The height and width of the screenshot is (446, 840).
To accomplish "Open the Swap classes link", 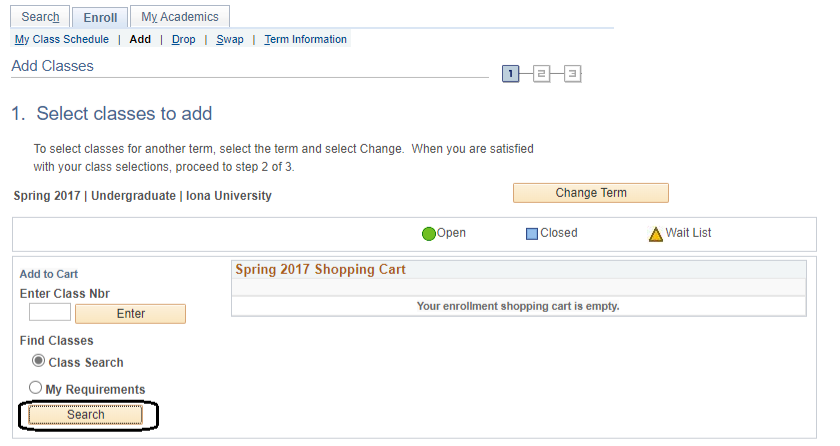I will click(230, 40).
